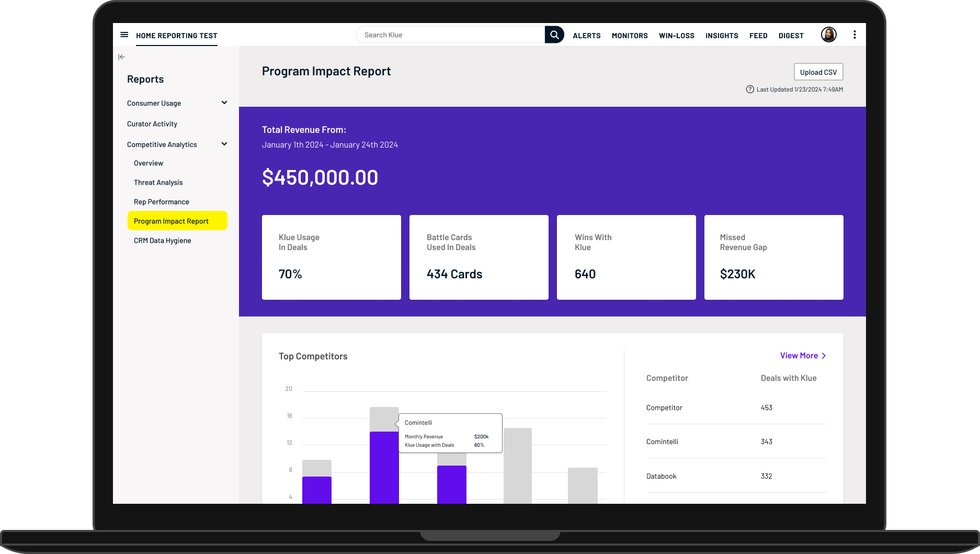Click the 453 deals value
Screen dimensions: 980x554
click(x=767, y=408)
